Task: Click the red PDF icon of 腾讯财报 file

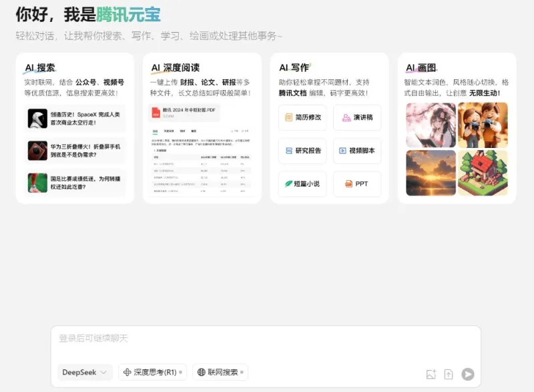Action: pyautogui.click(x=156, y=113)
